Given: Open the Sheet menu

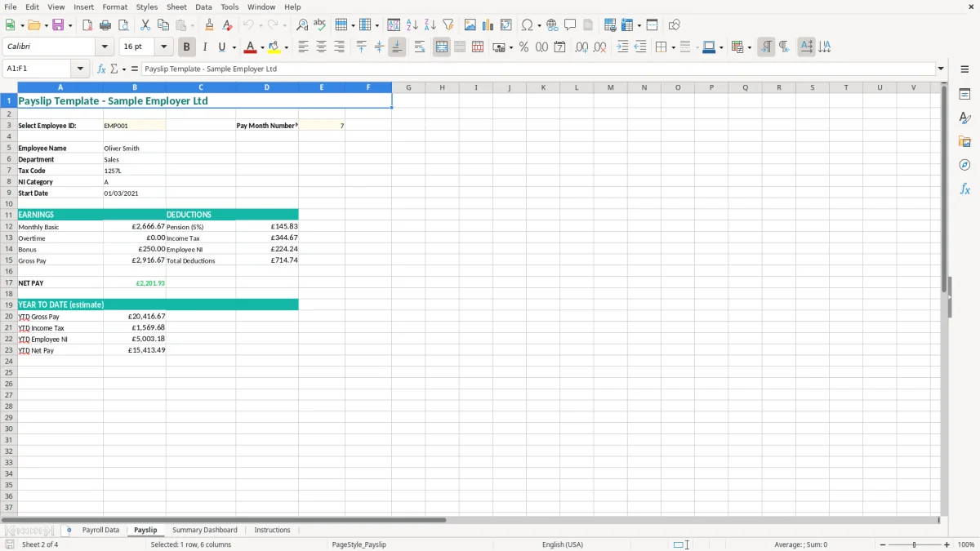Looking at the screenshot, I should pyautogui.click(x=176, y=7).
